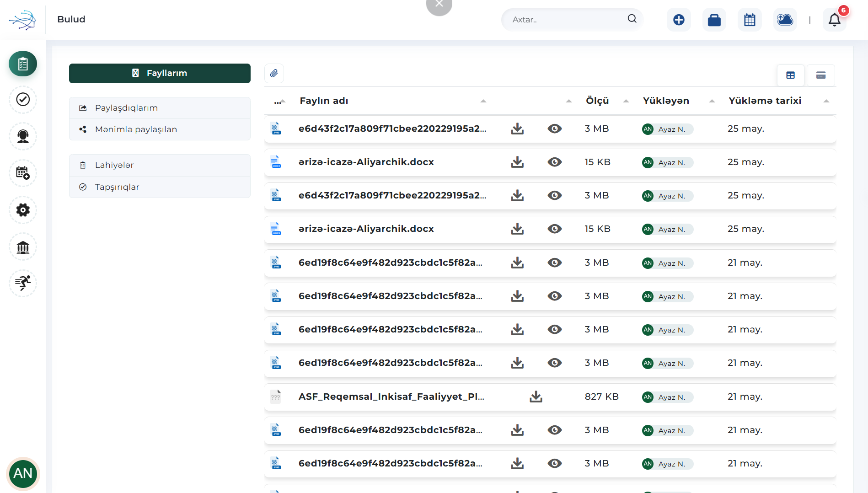Preview the 6ed19f8c64e9 file just above ASF row
868x493 pixels.
tap(555, 363)
